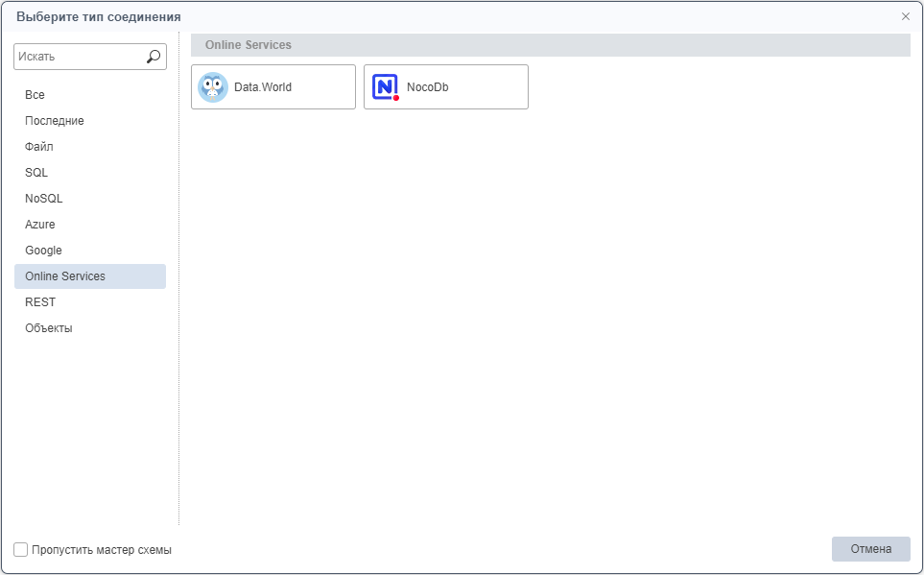Screen dimensions: 924x575
Task: Focus the Искать search field
Action: [x=79, y=57]
